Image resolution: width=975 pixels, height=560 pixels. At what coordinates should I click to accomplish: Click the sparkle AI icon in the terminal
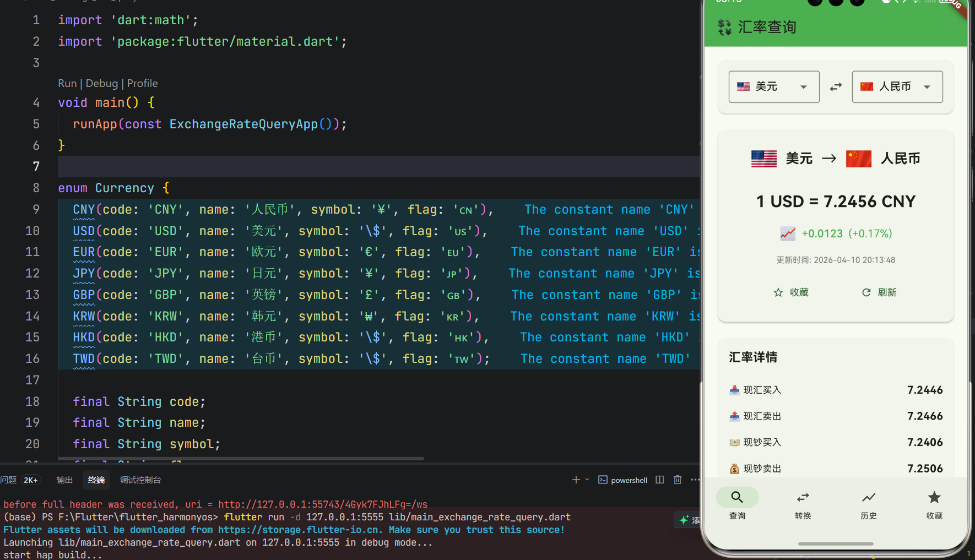coord(684,520)
